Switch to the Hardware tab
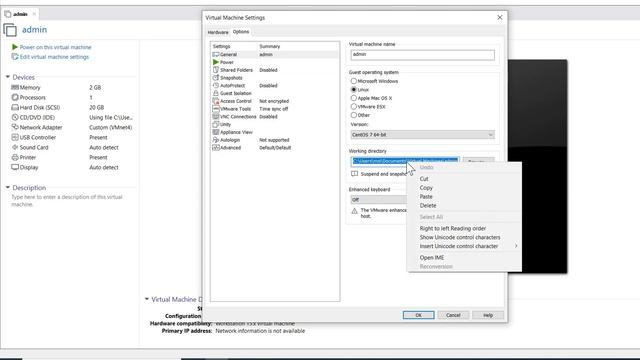The width and height of the screenshot is (640, 360). tap(218, 32)
